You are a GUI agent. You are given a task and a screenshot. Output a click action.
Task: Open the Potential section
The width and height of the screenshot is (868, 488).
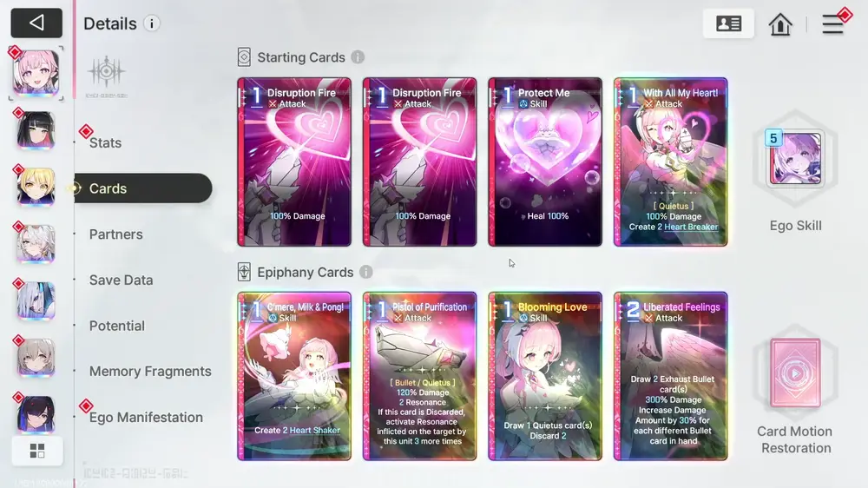pos(117,326)
